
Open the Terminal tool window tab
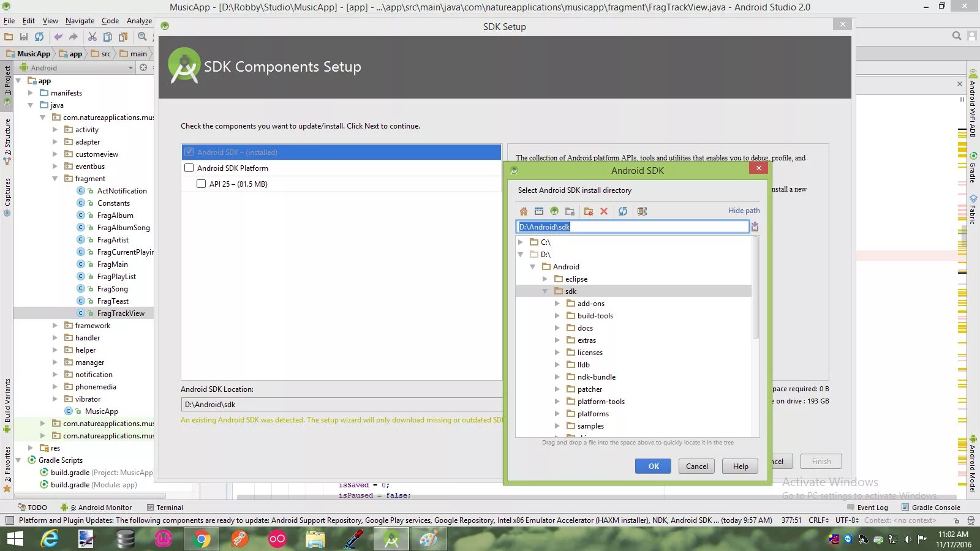165,508
